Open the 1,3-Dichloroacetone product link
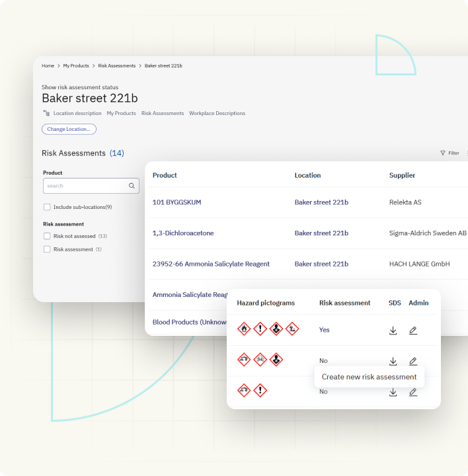Viewport: 468px width, 476px height. tap(183, 233)
